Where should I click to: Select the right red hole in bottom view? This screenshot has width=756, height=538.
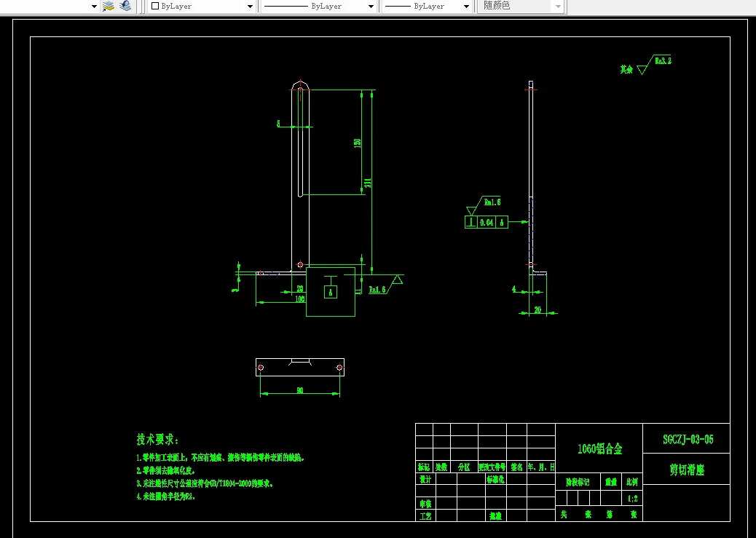339,368
